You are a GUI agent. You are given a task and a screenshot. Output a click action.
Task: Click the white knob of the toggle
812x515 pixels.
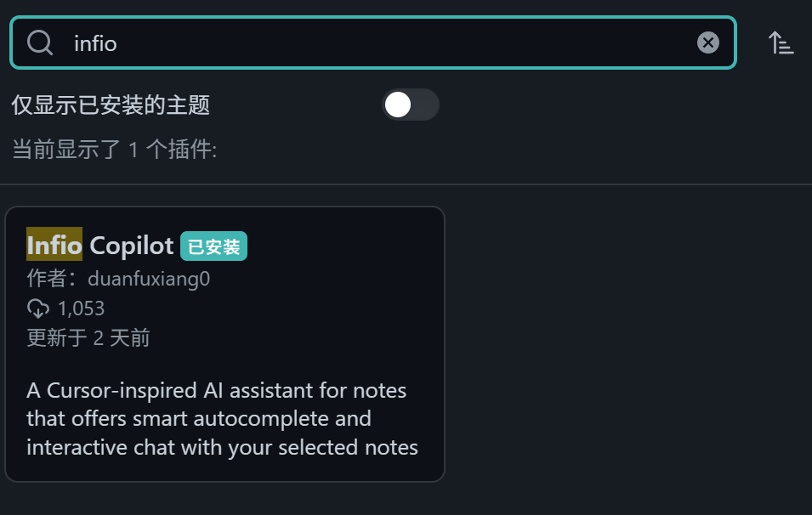[x=398, y=105]
